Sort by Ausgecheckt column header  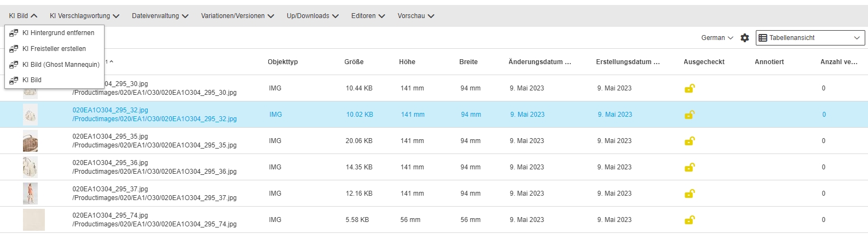[x=704, y=62]
